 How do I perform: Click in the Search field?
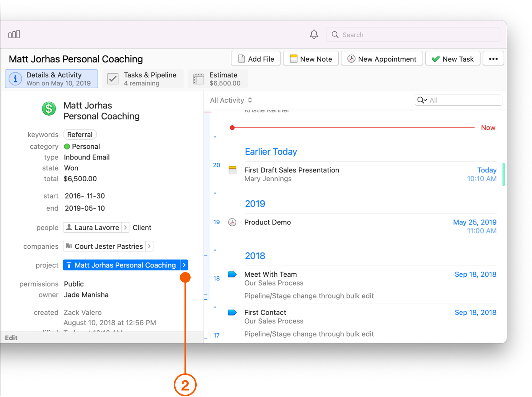413,34
